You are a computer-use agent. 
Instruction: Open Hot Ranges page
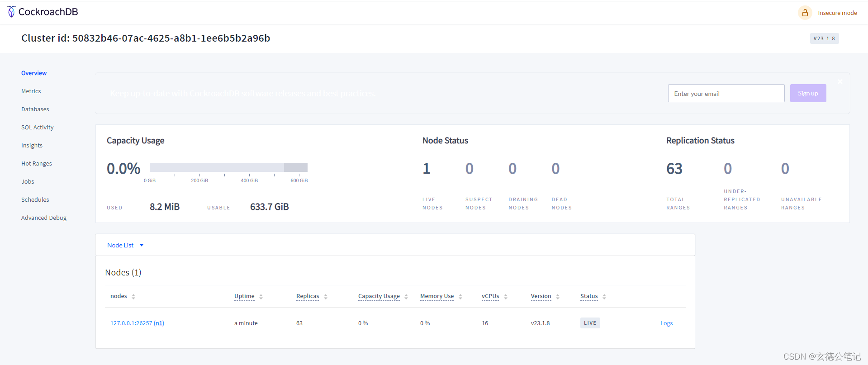pos(37,163)
